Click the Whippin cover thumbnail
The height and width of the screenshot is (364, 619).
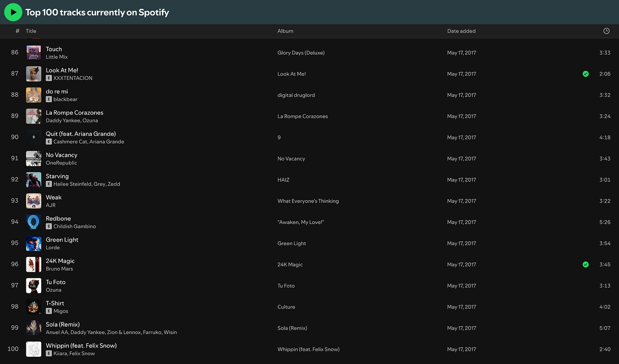[34, 349]
